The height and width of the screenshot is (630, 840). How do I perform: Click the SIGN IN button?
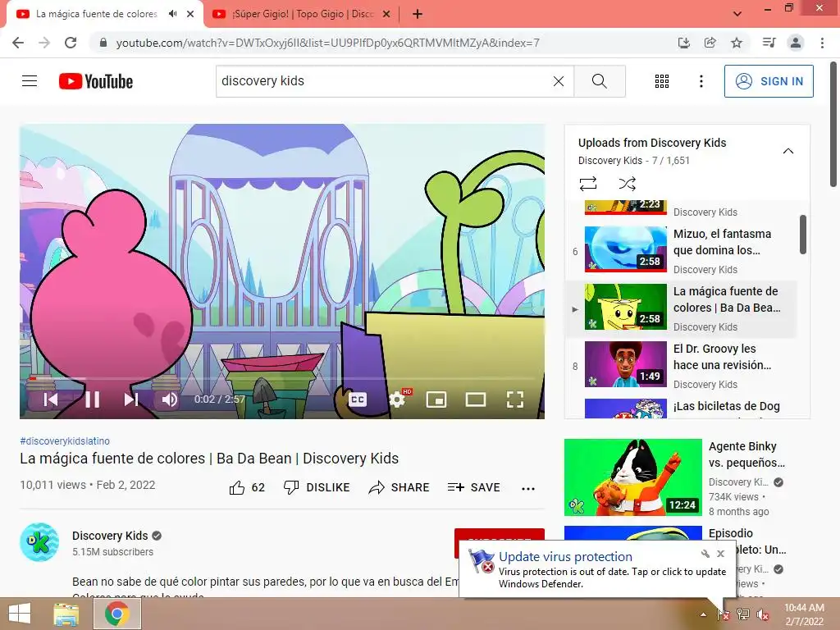pos(769,81)
